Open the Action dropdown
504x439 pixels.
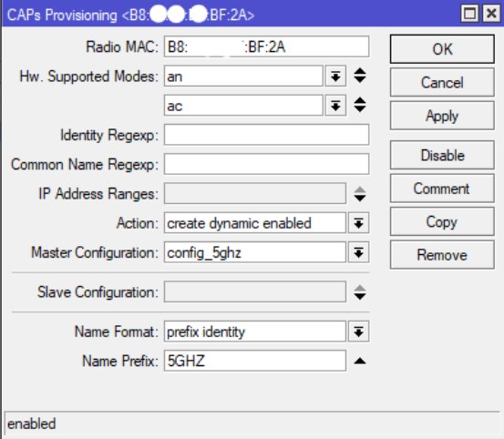(x=359, y=223)
